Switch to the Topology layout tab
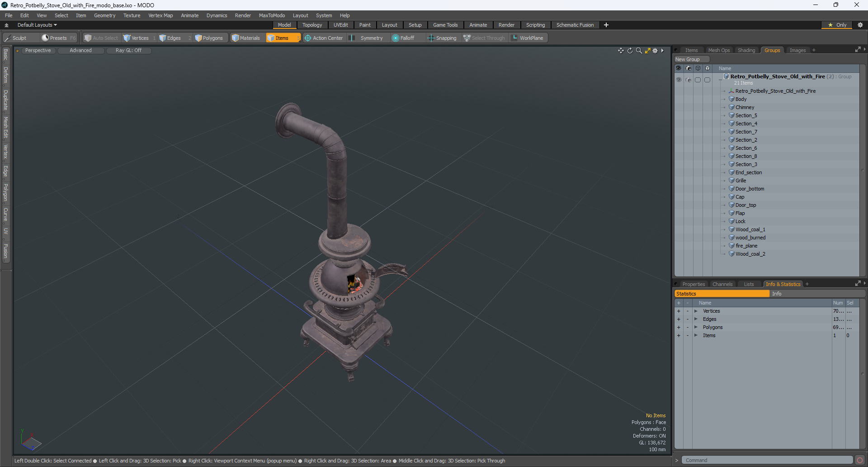The height and width of the screenshot is (467, 868). click(312, 25)
